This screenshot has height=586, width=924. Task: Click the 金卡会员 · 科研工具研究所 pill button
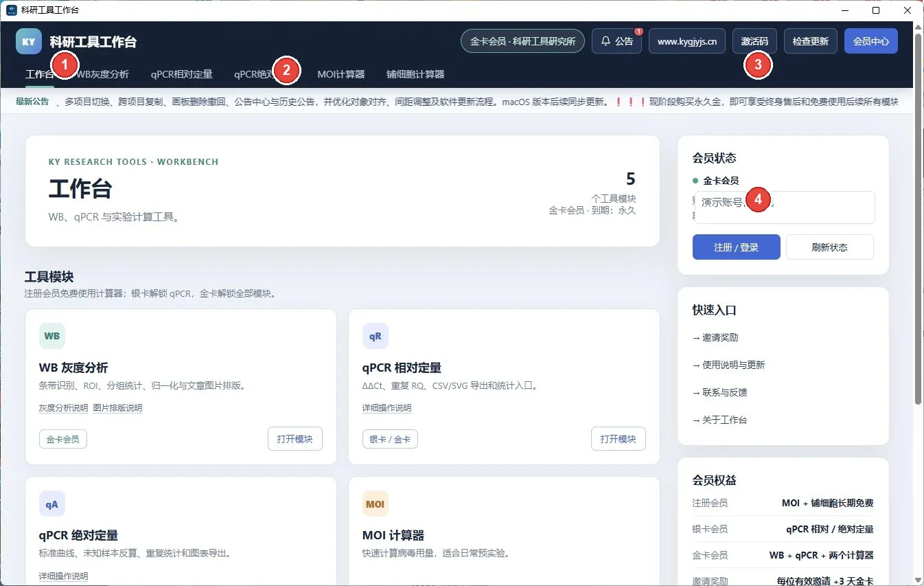pyautogui.click(x=522, y=41)
